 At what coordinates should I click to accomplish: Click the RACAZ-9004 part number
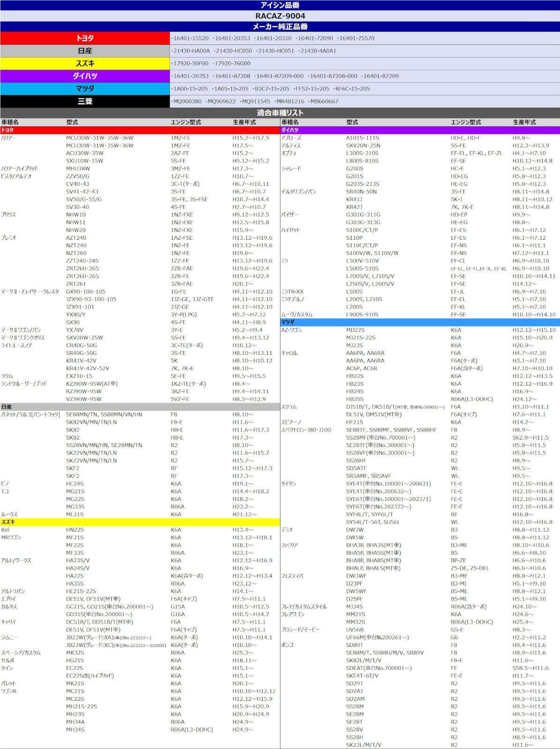280,16
